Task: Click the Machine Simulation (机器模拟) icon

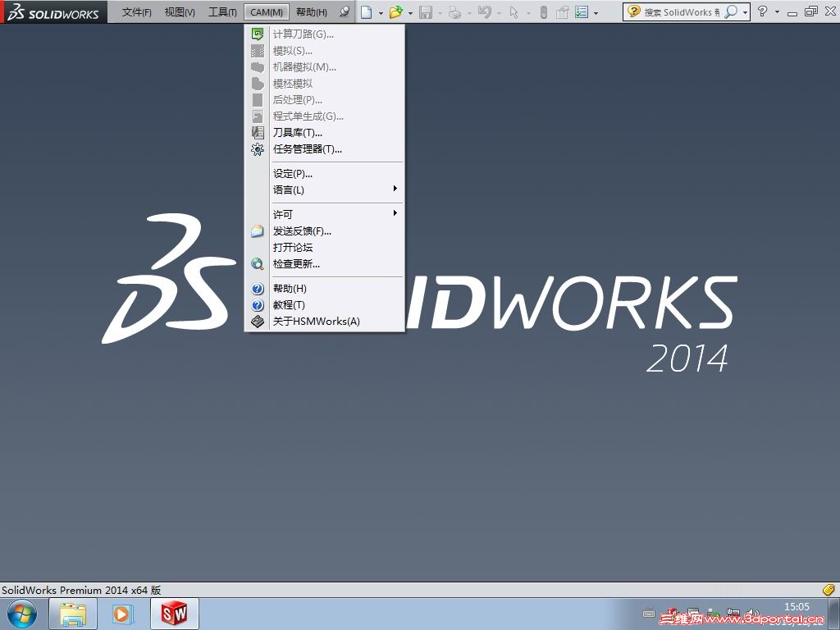Action: 258,67
